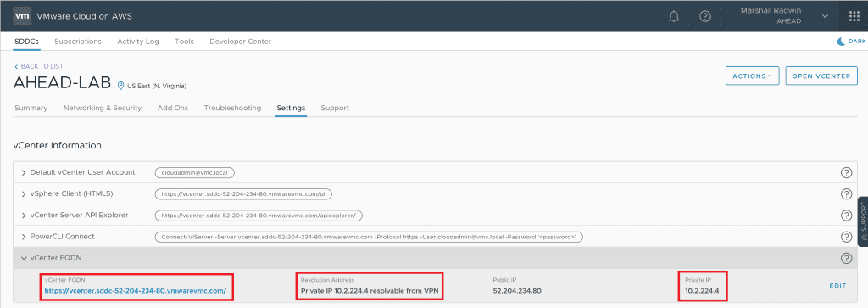This screenshot has width=868, height=308.
Task: Click the Public IP 52.204.234.80 value
Action: (517, 290)
